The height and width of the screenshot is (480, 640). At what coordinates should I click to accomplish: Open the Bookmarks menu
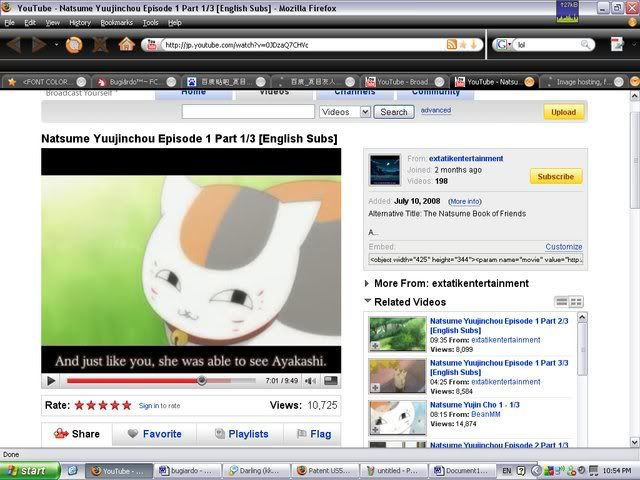click(116, 22)
